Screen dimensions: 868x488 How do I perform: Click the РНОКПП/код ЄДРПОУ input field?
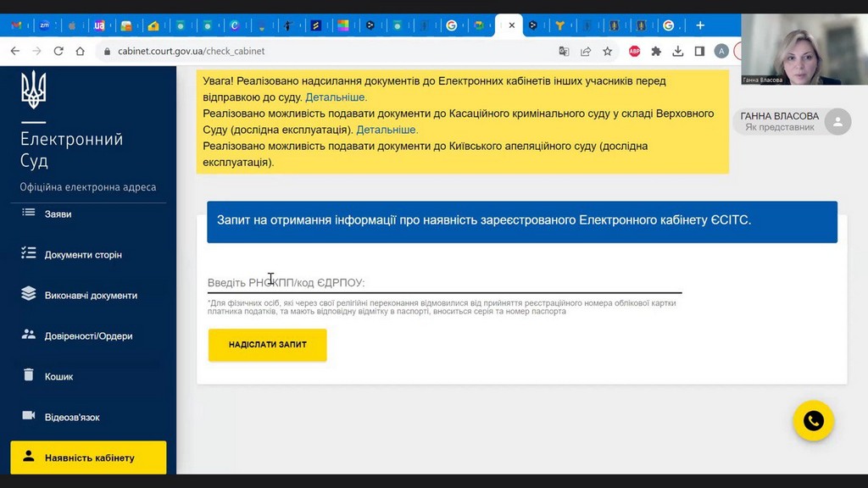(444, 282)
